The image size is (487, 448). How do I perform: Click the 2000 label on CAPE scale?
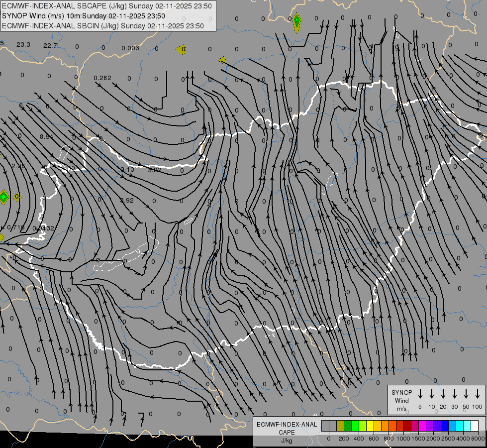click(433, 439)
